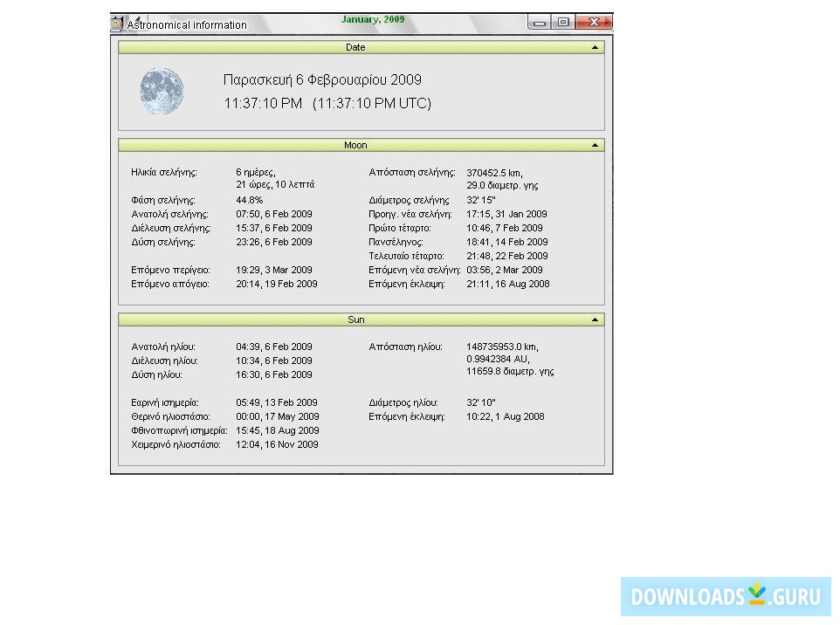Click moonset time 23:26, 6 Feb 2009
840x625 pixels.
tap(274, 242)
